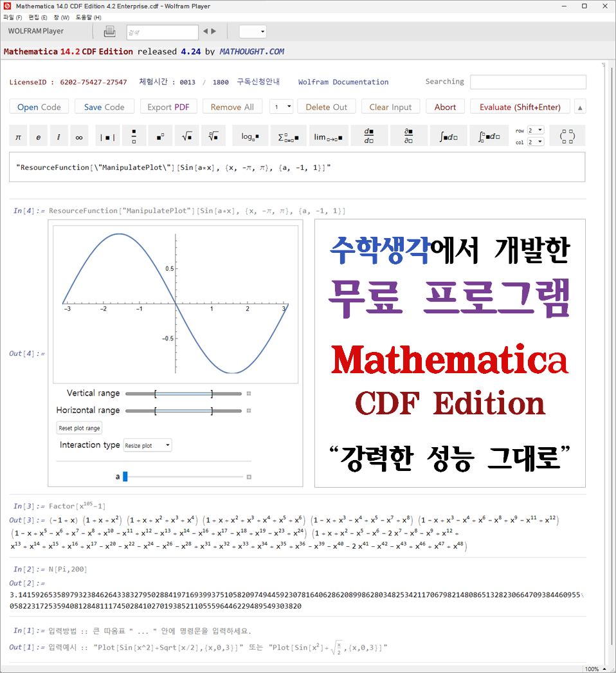This screenshot has height=673, width=616.
Task: Click the print icon in toolbar
Action: [x=110, y=32]
